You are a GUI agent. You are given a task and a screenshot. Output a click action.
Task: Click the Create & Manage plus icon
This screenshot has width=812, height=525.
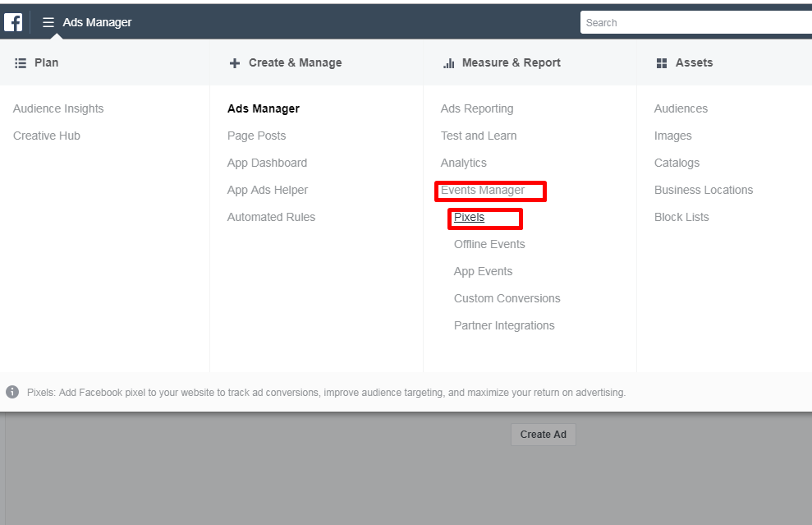coord(235,63)
